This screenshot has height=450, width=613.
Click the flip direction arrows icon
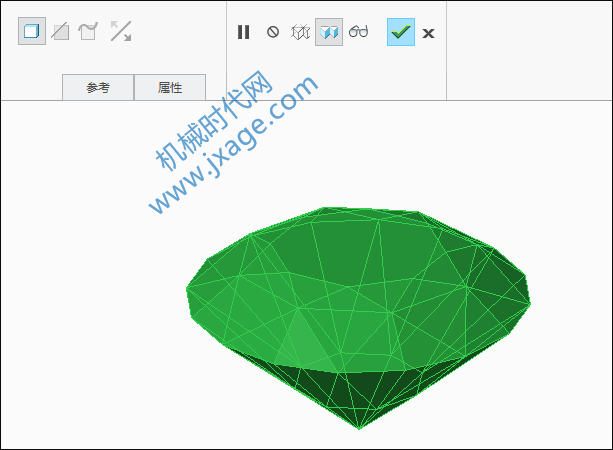coord(121,31)
